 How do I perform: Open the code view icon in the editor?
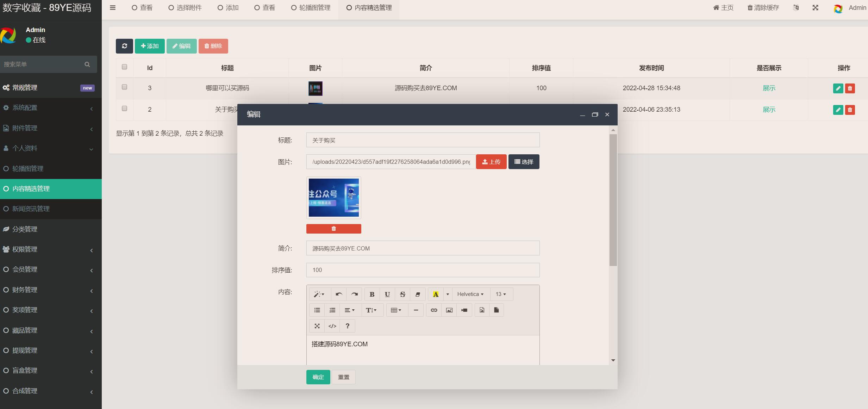[332, 326]
